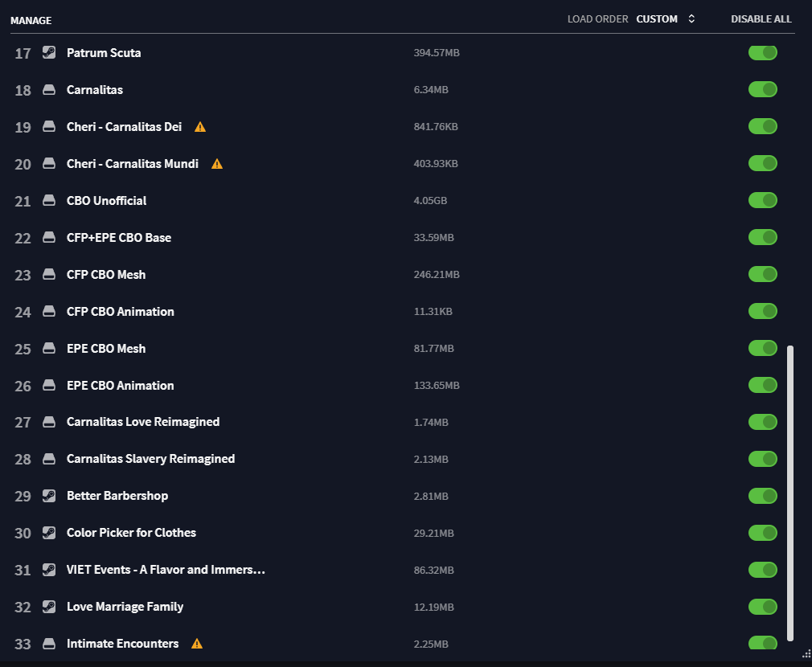The width and height of the screenshot is (812, 667).
Task: Click the drive icon beside Carnalitas Love Reimagined
Action: click(x=49, y=422)
